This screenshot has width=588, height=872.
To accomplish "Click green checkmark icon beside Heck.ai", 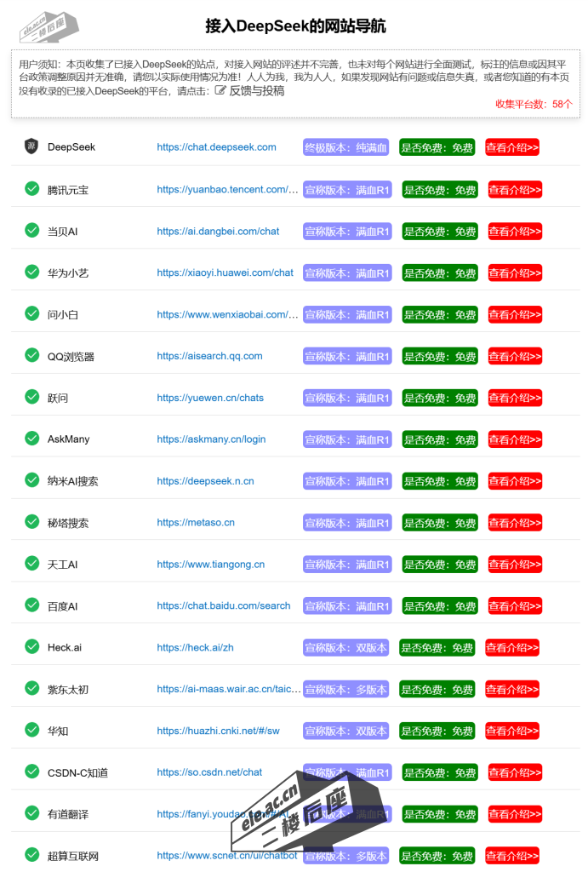I will (32, 647).
